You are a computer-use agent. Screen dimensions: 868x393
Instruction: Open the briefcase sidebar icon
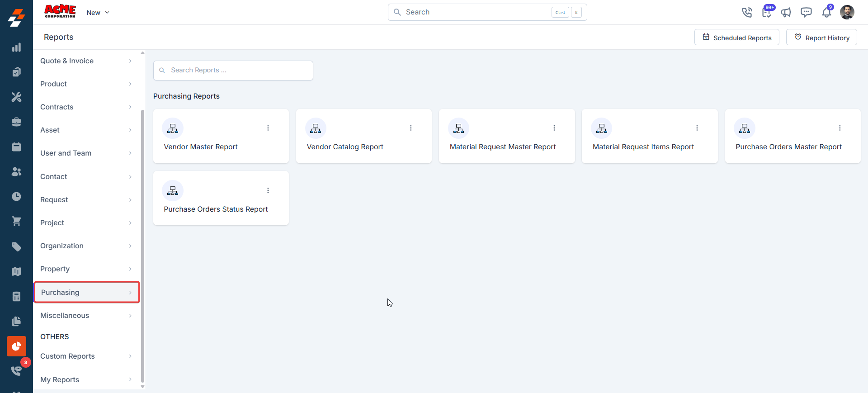16,122
